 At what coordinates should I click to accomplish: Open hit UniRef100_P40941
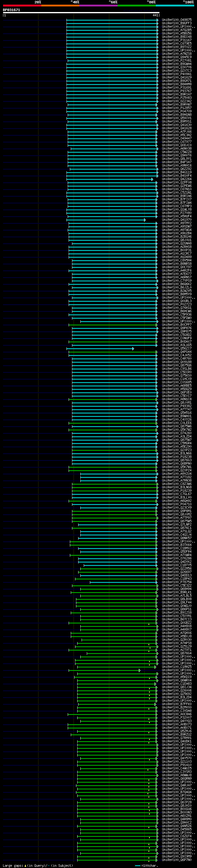coord(177,74)
